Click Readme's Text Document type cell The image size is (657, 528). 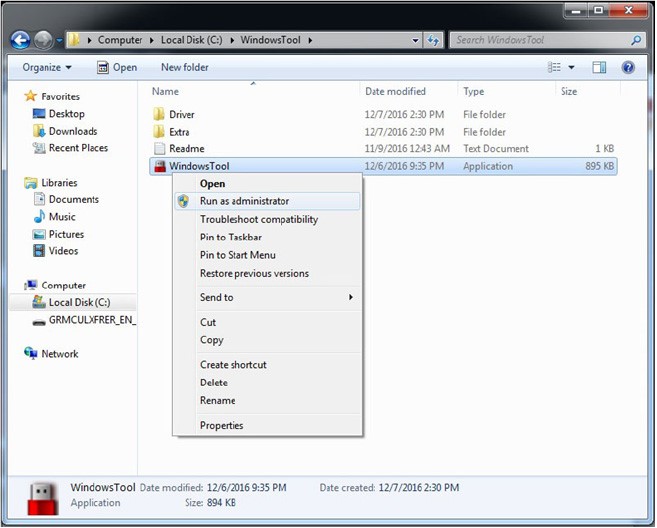click(x=496, y=149)
